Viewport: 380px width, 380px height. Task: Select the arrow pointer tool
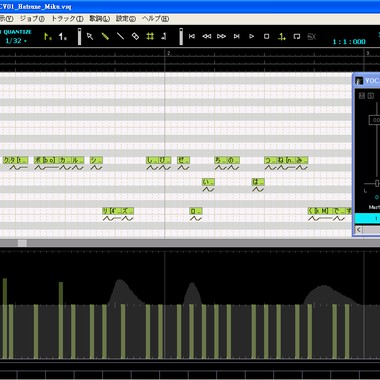tap(90, 36)
